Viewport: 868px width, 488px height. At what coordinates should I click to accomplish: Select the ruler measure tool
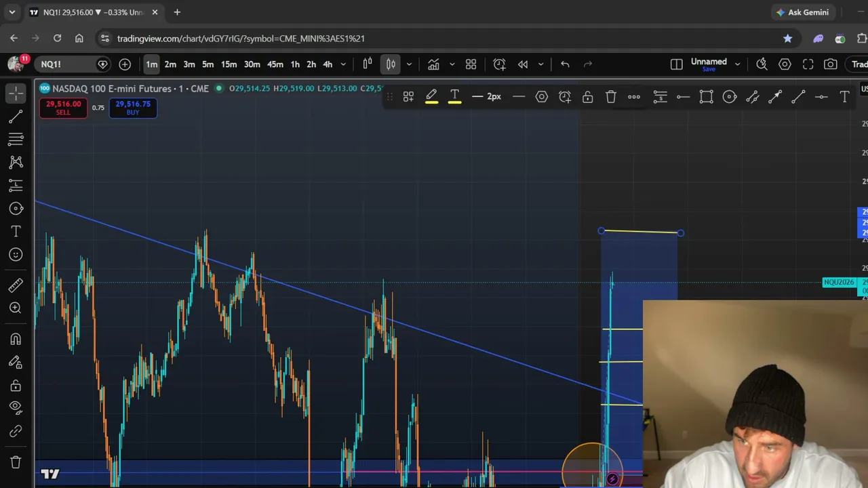point(16,285)
